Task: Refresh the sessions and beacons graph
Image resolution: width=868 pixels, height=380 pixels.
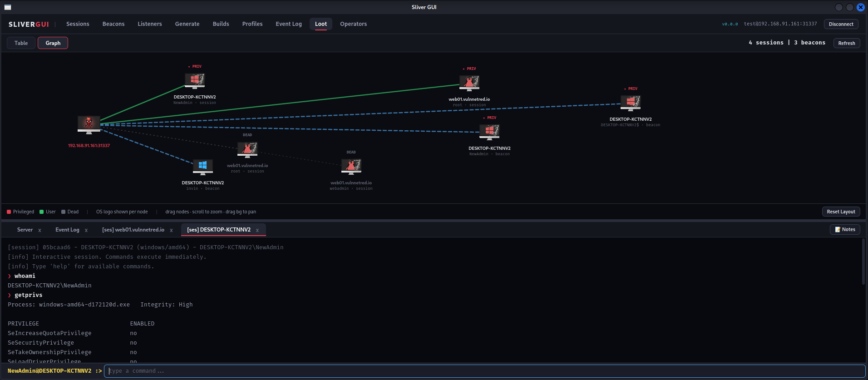Action: [x=847, y=43]
